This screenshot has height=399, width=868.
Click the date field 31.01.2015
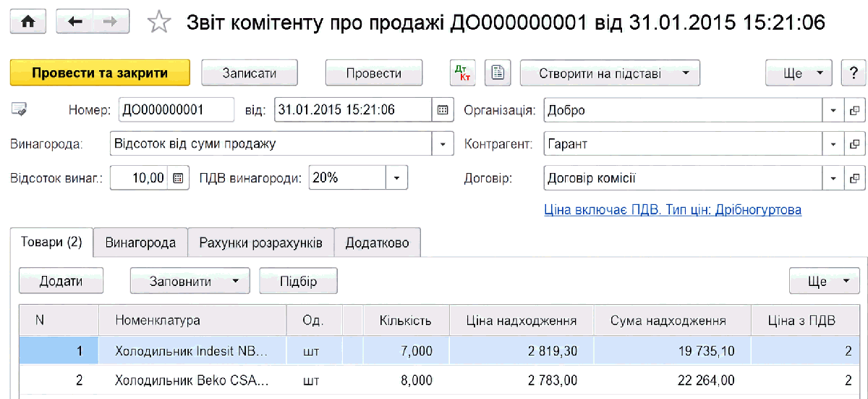coord(354,110)
